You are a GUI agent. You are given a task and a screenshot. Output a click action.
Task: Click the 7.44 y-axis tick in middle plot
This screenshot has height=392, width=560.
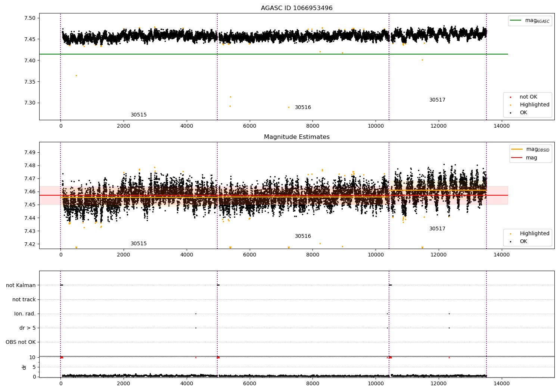29,218
